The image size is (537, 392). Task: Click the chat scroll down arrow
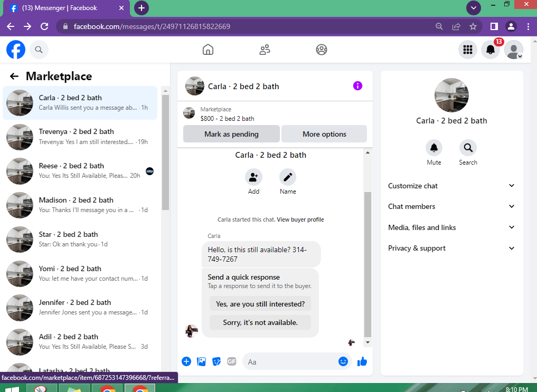pos(368,342)
